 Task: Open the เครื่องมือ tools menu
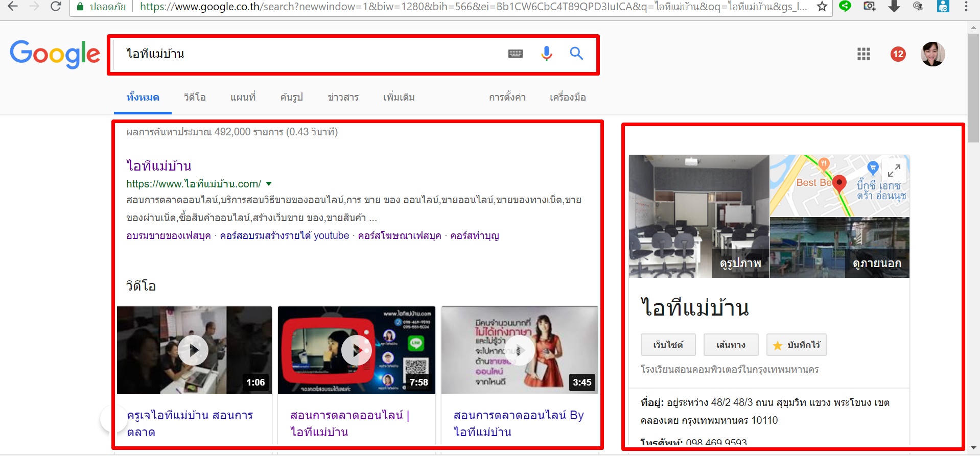point(568,97)
